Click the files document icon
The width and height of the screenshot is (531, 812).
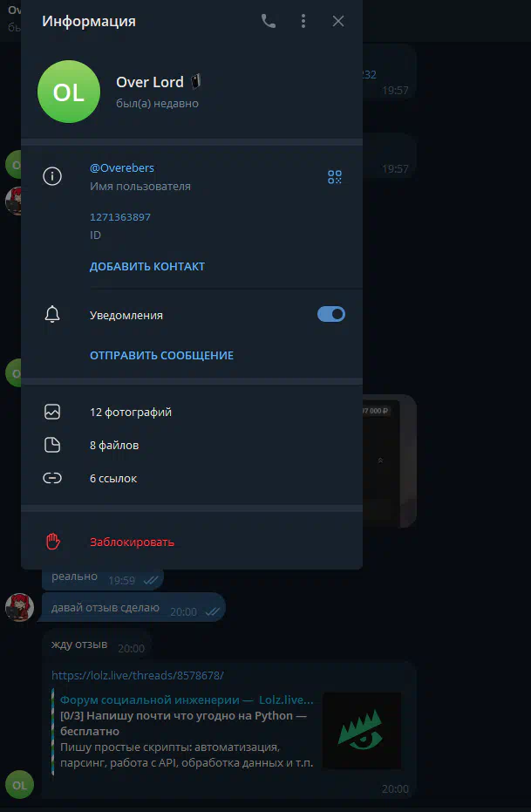pyautogui.click(x=52, y=446)
